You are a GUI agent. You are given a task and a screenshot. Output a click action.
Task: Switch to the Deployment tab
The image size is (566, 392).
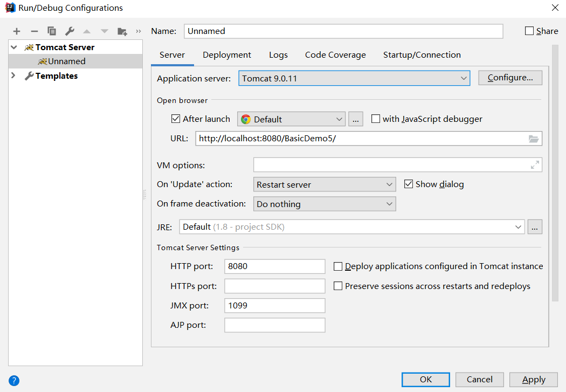pyautogui.click(x=227, y=55)
